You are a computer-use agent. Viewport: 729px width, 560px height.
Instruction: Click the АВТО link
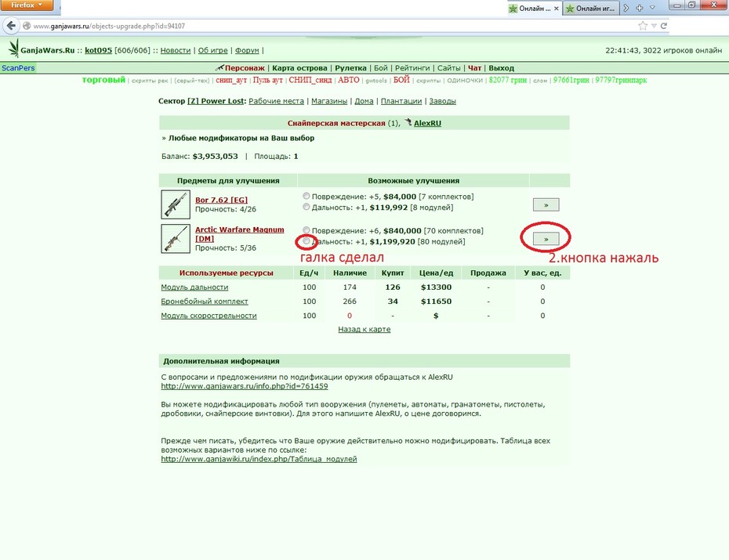pos(348,80)
